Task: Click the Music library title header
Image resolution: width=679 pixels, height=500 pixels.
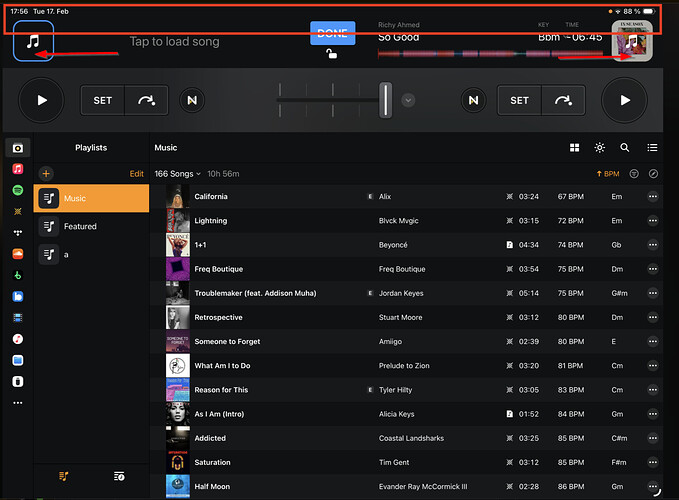Action: 166,148
